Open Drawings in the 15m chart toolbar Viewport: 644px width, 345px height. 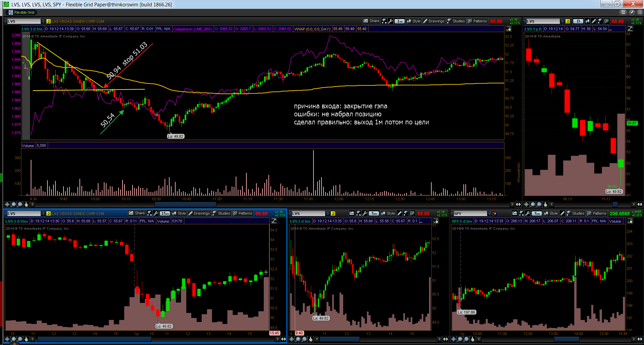point(199,213)
